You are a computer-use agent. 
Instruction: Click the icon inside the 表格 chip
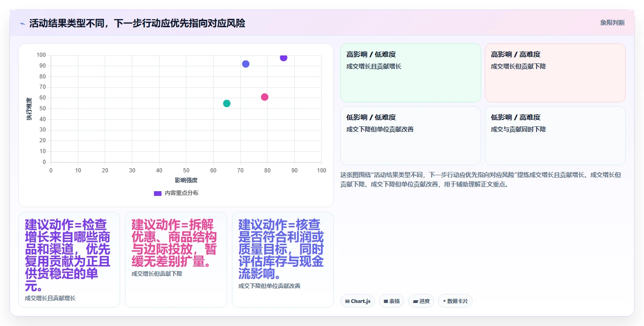(x=386, y=301)
